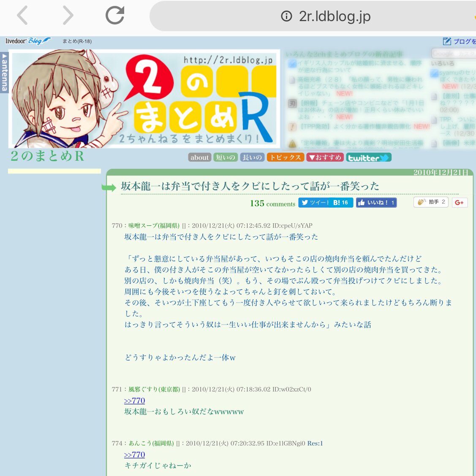Follow the >>770 anchor in post 774
Image resolution: width=476 pixels, height=476 pixels.
pyautogui.click(x=134, y=455)
